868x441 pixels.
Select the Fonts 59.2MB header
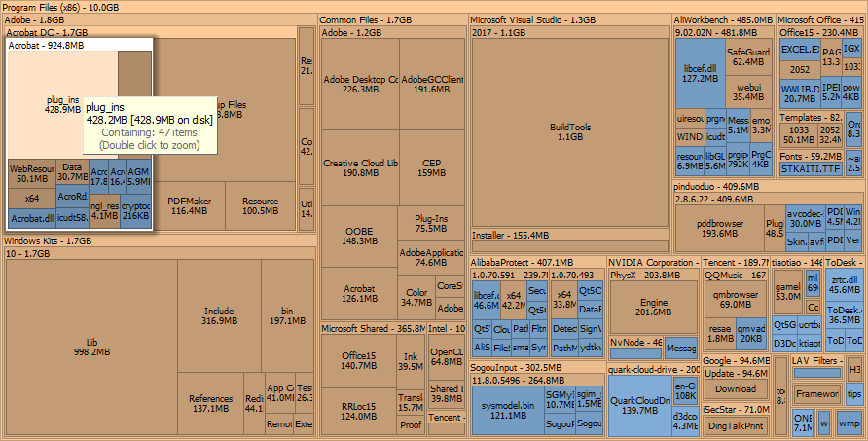pos(811,156)
